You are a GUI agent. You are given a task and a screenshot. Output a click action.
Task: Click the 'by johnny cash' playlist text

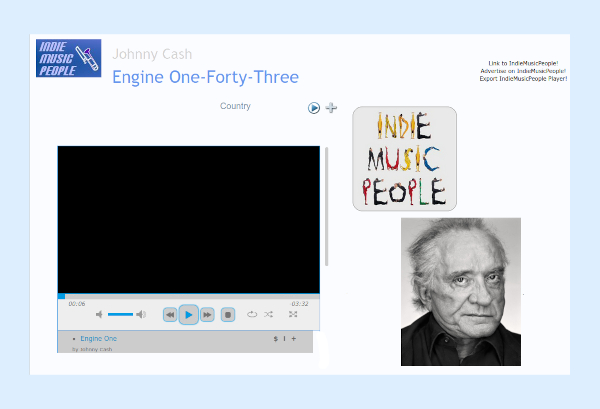click(x=92, y=349)
